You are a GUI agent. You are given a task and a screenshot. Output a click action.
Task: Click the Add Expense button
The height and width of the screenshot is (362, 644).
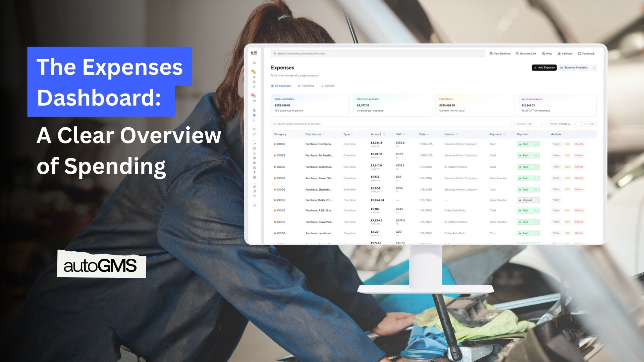[x=544, y=68]
